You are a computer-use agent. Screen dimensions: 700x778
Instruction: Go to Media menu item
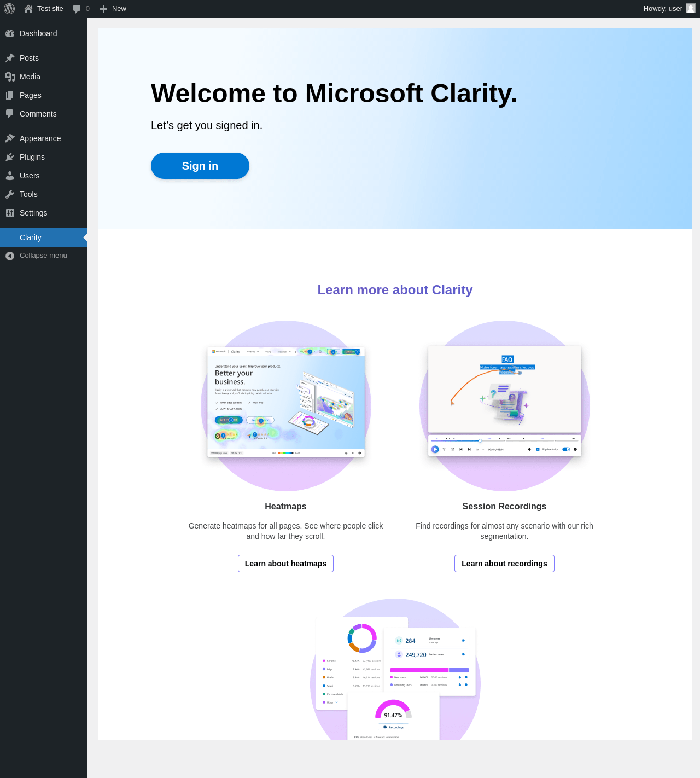point(44,77)
